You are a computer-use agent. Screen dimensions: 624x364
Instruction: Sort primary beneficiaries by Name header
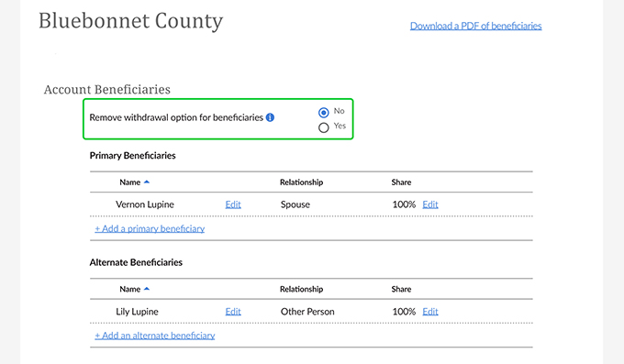[130, 182]
